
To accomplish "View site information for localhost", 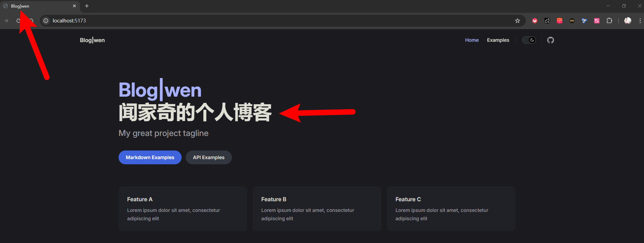I will (46, 21).
